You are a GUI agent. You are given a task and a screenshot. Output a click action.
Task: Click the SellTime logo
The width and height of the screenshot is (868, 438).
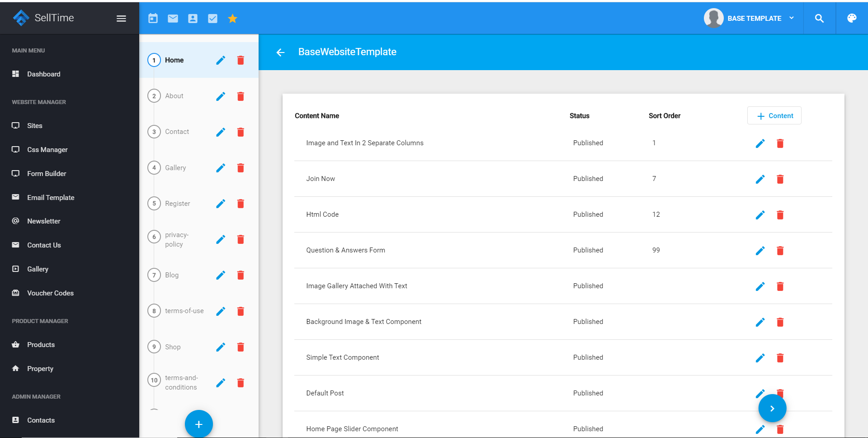[x=43, y=18]
